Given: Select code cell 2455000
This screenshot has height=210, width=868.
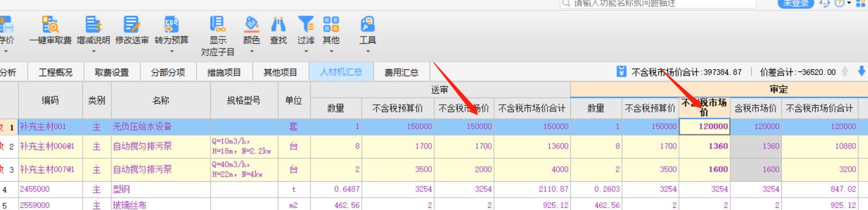Looking at the screenshot, I should click(50, 190).
